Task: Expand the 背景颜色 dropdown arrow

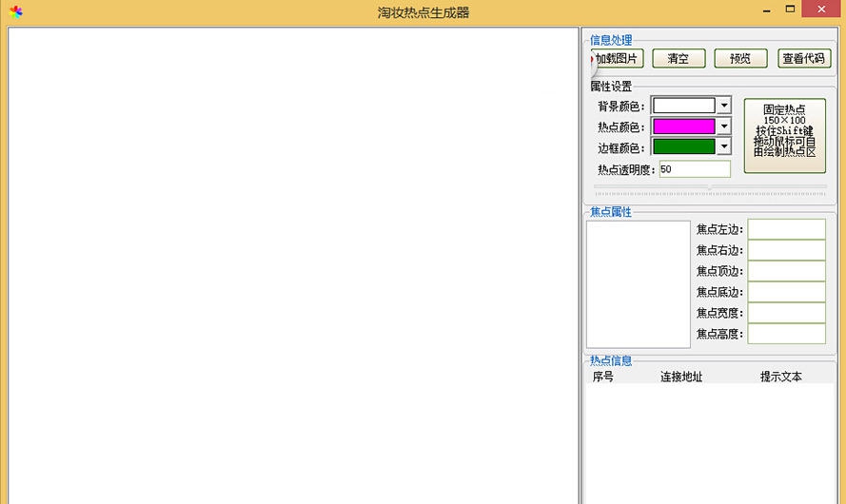Action: click(x=724, y=106)
